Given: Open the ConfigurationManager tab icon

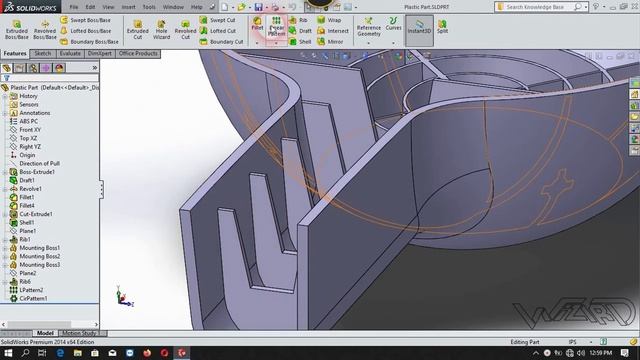Looking at the screenshot, I should [33, 68].
